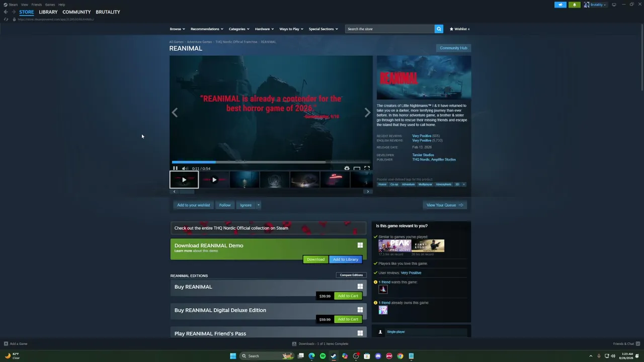Open Friends & Chat
This screenshot has width=644, height=362.
(626, 344)
